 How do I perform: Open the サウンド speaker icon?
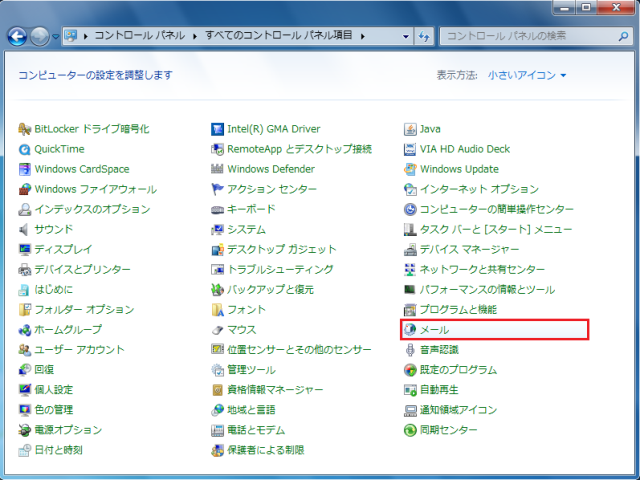(x=24, y=229)
